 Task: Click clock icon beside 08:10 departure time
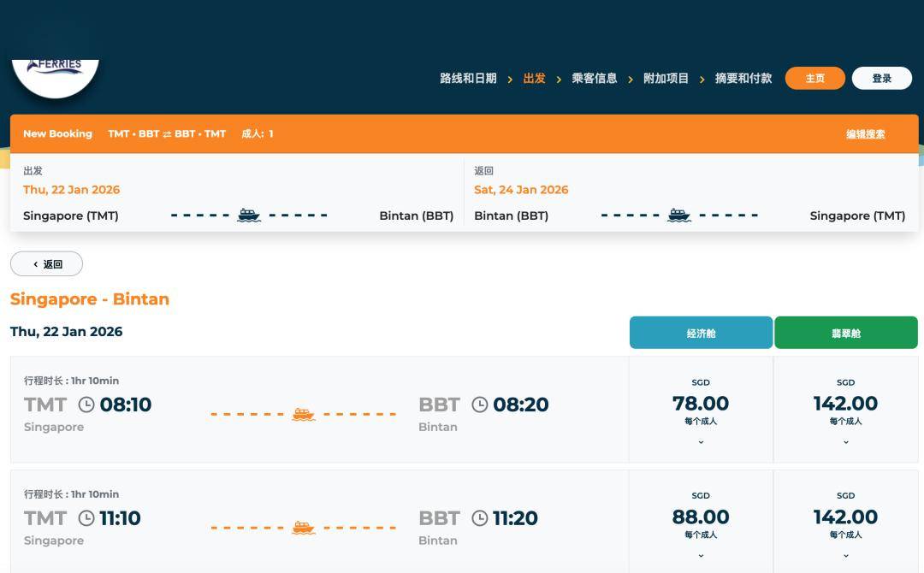[x=86, y=405]
